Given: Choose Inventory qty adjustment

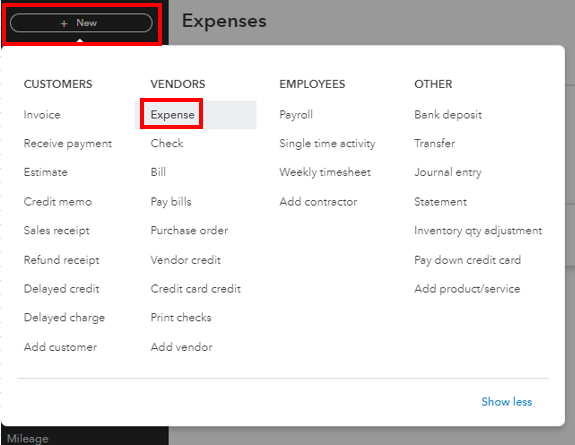Looking at the screenshot, I should [478, 230].
